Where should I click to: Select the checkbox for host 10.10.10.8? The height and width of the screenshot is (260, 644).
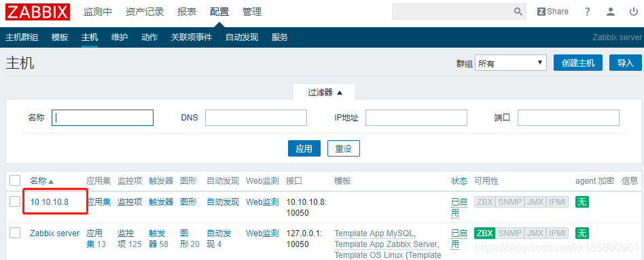pos(15,201)
